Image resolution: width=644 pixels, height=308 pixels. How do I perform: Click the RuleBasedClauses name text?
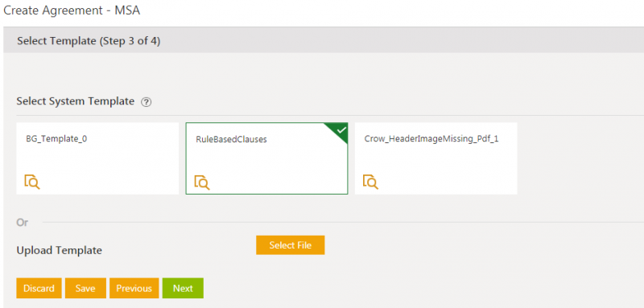coord(231,139)
